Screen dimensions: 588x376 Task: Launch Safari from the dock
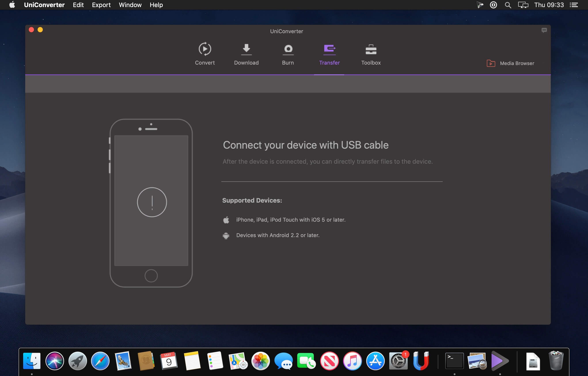100,361
